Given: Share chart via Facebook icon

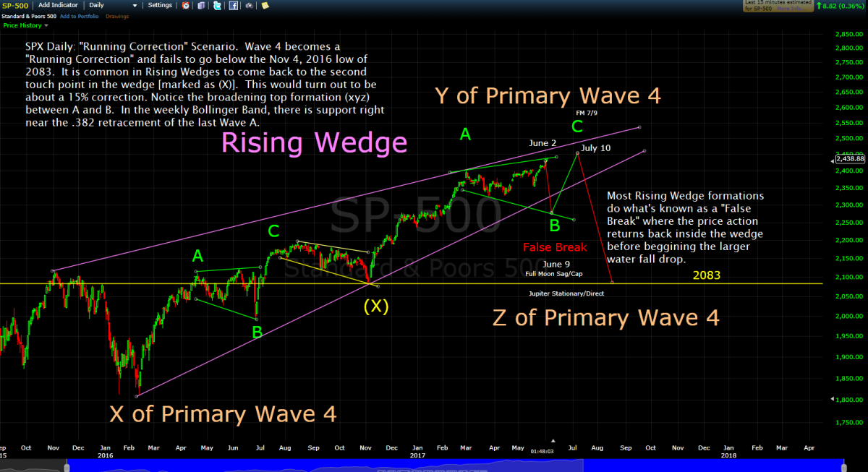Looking at the screenshot, I should (x=233, y=5).
